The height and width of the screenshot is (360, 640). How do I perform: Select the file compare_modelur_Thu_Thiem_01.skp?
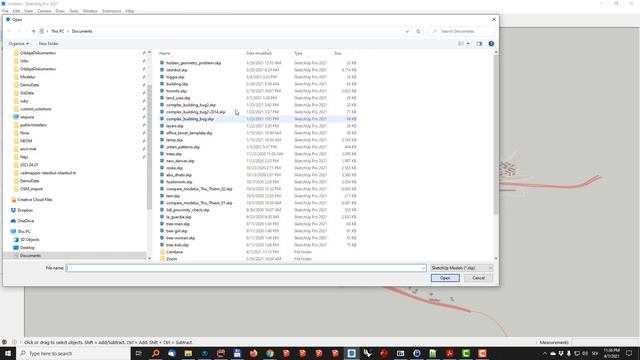click(x=199, y=203)
